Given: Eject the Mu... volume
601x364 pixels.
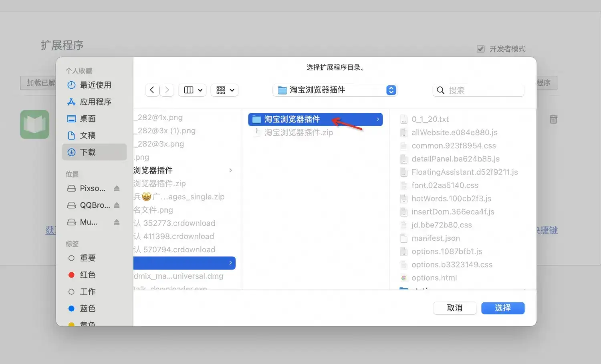Looking at the screenshot, I should [x=117, y=222].
